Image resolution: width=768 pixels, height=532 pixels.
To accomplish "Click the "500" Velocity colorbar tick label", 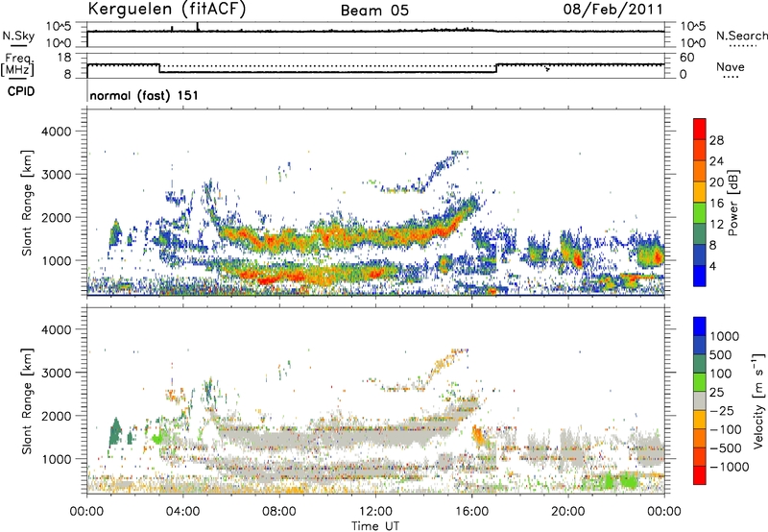I will (x=721, y=355).
